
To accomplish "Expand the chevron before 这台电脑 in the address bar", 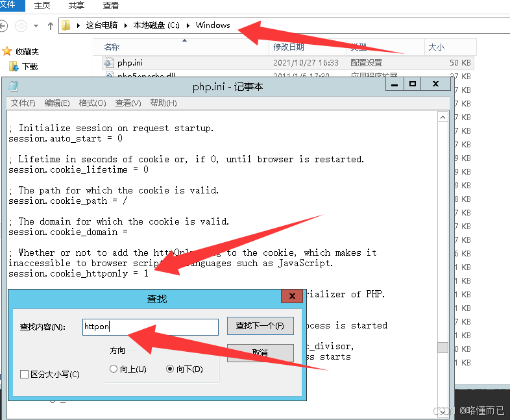I will pyautogui.click(x=78, y=25).
